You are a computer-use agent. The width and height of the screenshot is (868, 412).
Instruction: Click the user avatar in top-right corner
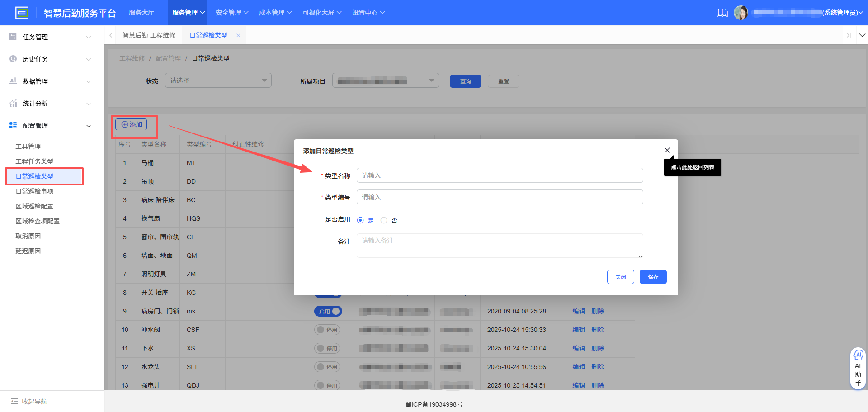(741, 12)
